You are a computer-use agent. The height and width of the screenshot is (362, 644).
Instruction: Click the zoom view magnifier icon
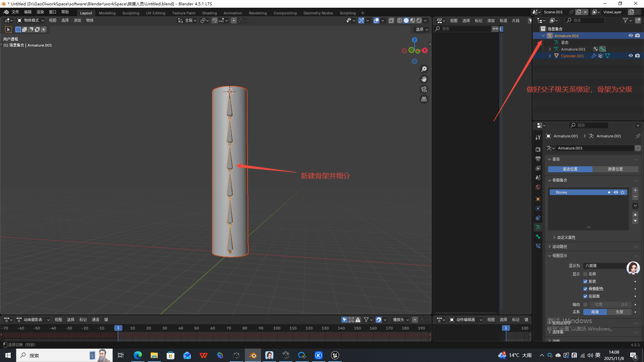pos(424,69)
